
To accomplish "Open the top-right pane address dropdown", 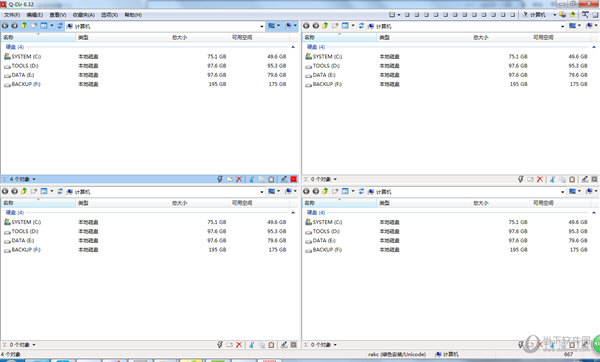I will click(x=562, y=26).
